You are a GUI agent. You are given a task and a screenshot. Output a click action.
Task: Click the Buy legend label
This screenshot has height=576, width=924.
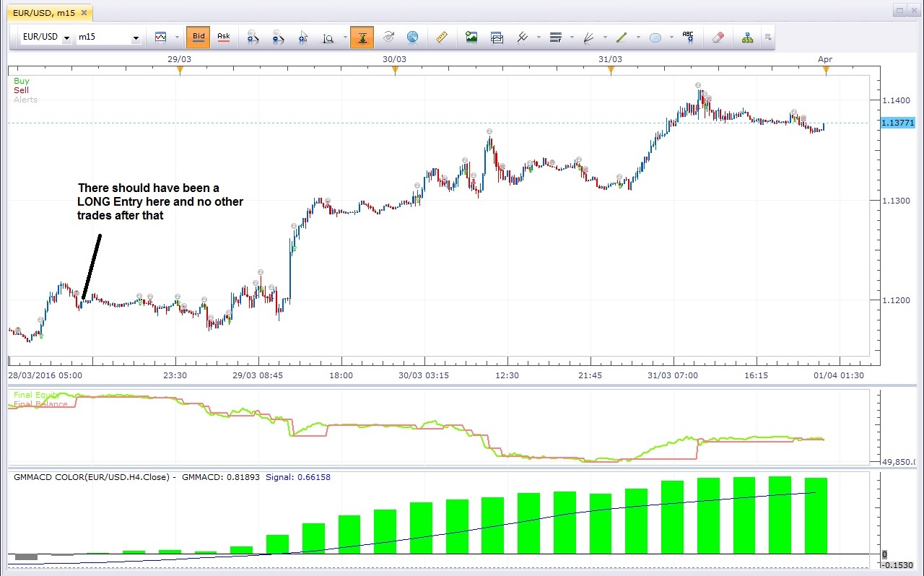click(x=22, y=82)
